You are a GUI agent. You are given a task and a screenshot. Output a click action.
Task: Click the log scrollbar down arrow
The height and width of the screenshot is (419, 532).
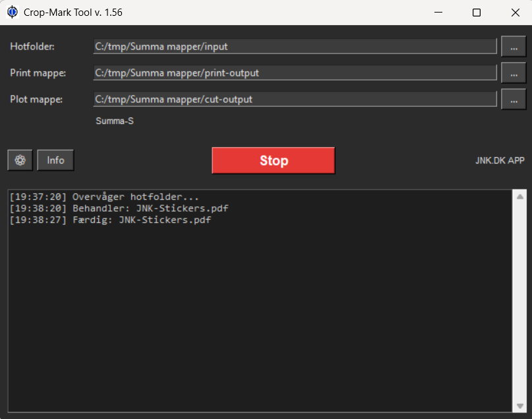click(x=519, y=406)
